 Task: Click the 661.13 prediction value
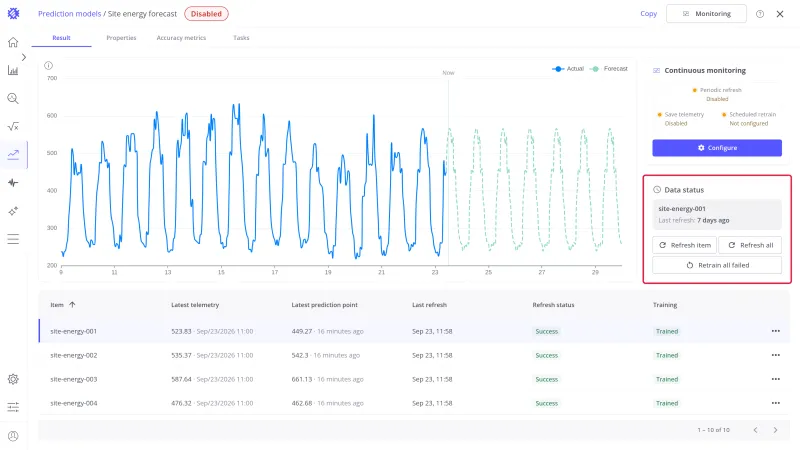pyautogui.click(x=302, y=379)
